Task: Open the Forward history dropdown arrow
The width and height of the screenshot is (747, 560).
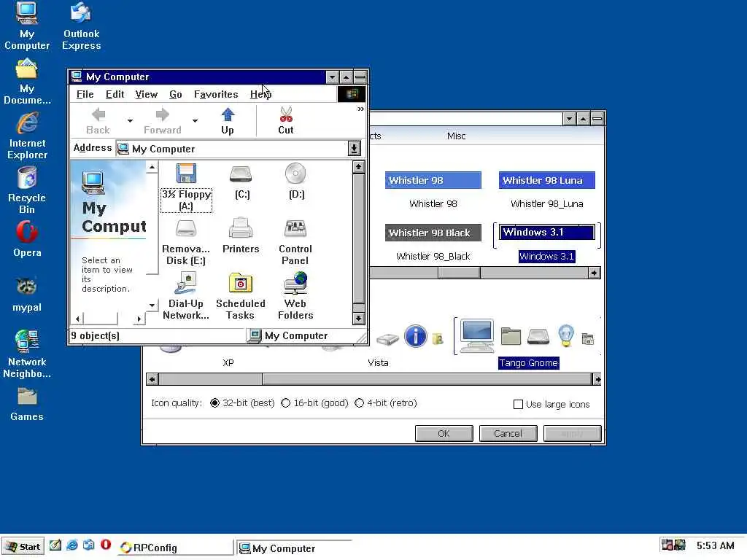Action: coord(195,121)
